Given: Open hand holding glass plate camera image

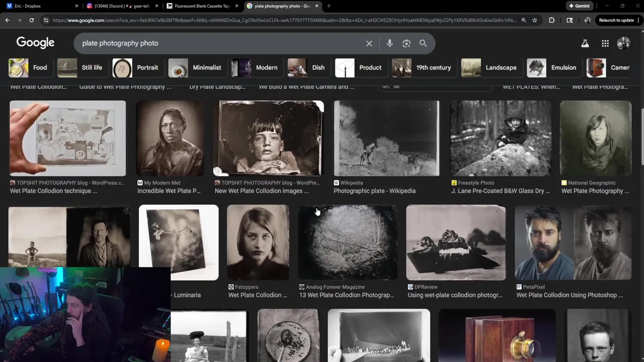Looking at the screenshot, I should click(x=67, y=138).
